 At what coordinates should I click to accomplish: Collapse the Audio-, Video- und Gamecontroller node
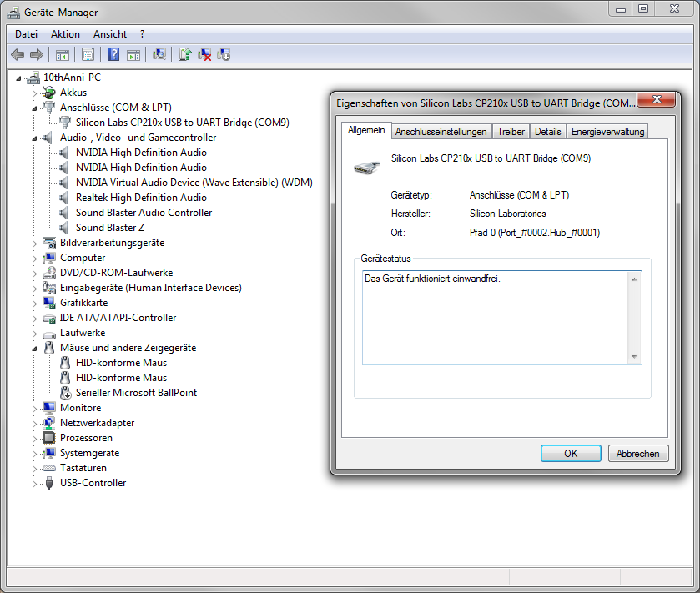[35, 138]
